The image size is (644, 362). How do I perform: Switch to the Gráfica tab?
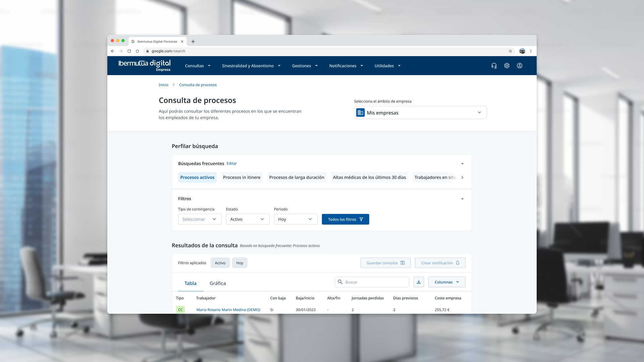click(218, 283)
